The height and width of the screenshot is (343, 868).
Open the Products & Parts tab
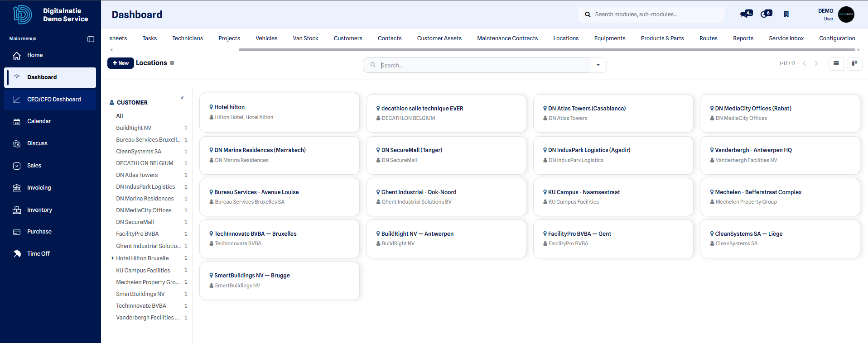[x=662, y=38]
